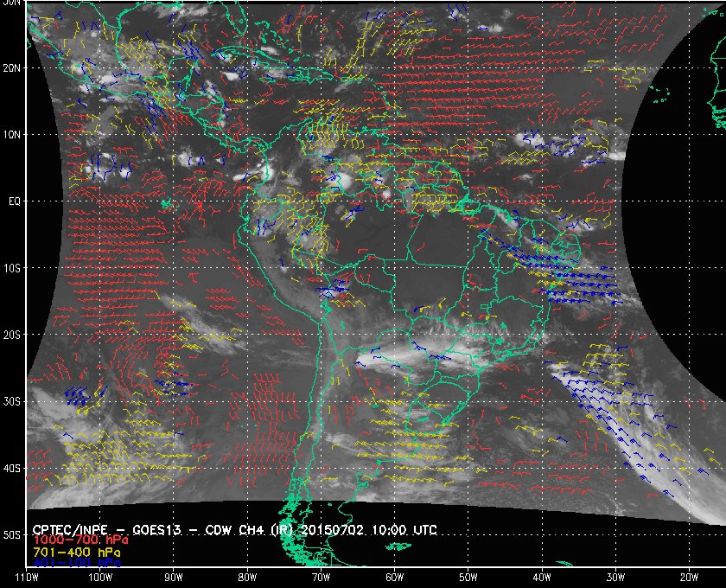Screen dimensions: 726x588
Task: Select the 70W longitude label
Action: click(321, 578)
